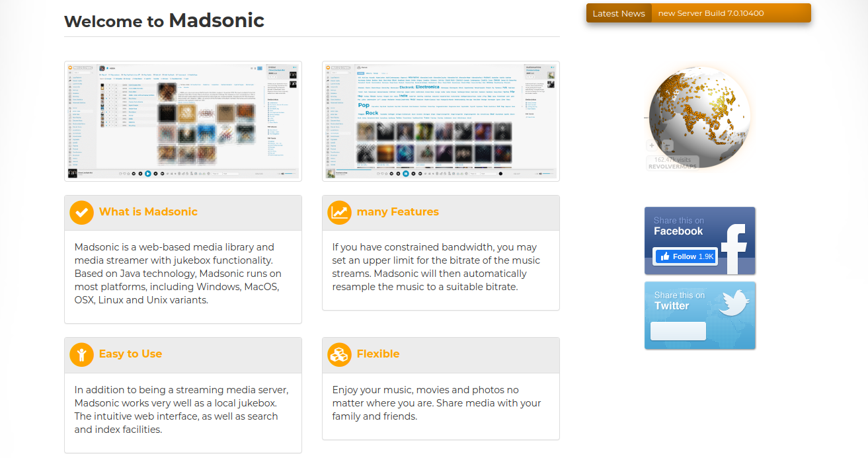Click the Easy to Use heading
Screen dimensions: 868x458
(130, 354)
